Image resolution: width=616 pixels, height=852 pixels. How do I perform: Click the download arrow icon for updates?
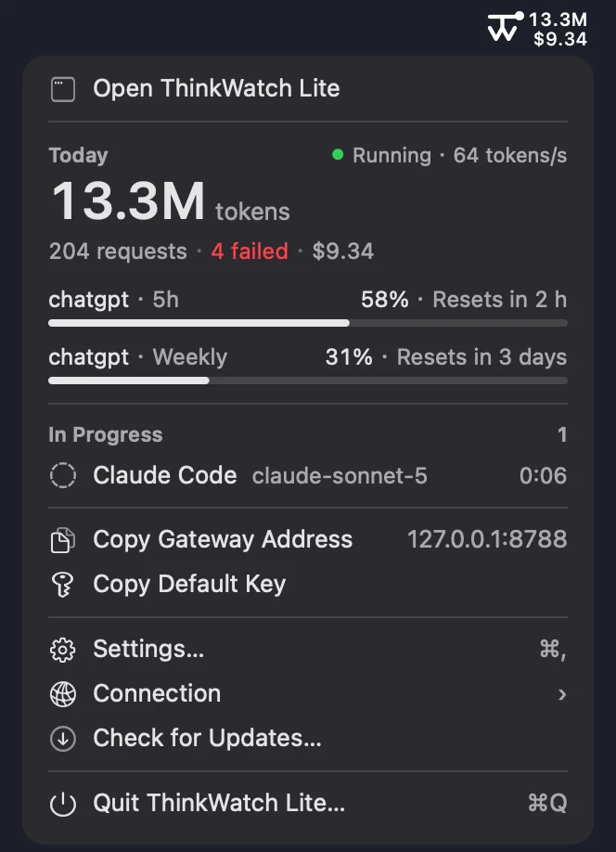(63, 739)
